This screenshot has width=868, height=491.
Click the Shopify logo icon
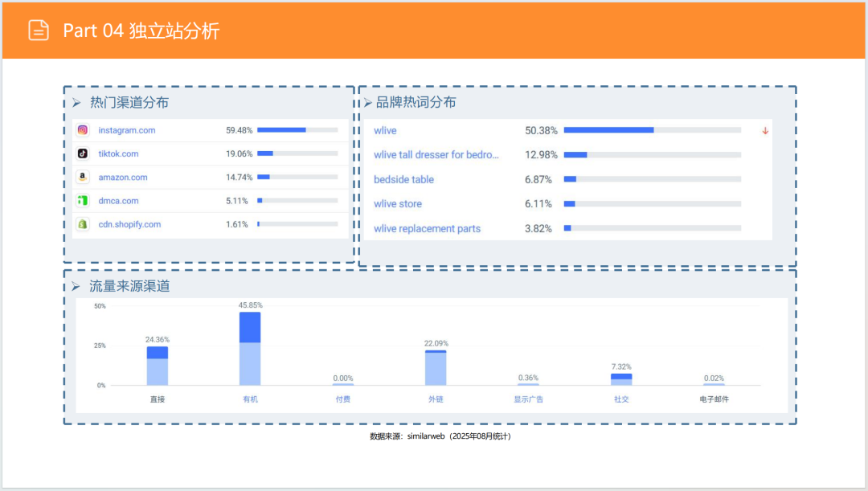coord(83,224)
